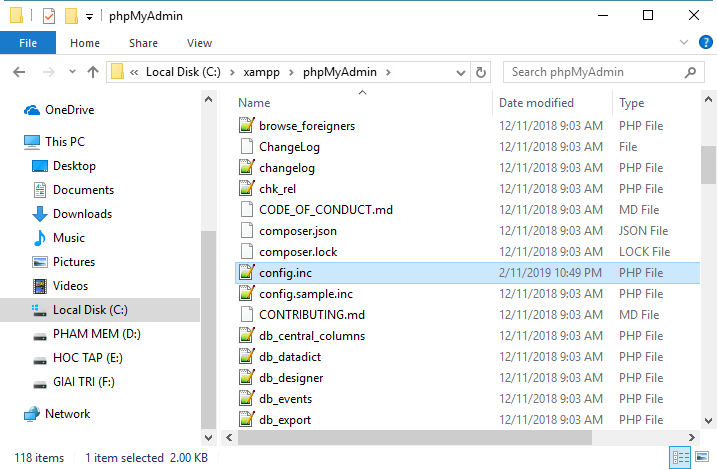Sort by Name column header
Image resolution: width=717 pixels, height=469 pixels.
[254, 103]
